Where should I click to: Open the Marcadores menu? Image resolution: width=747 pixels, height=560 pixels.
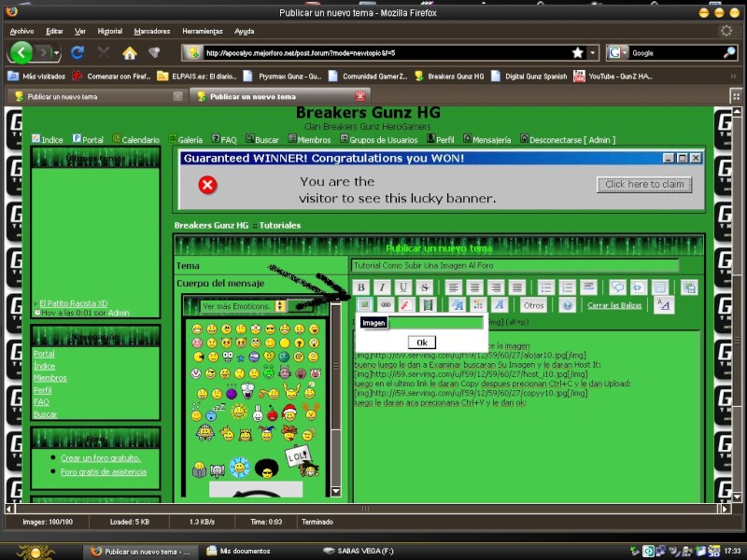[152, 32]
